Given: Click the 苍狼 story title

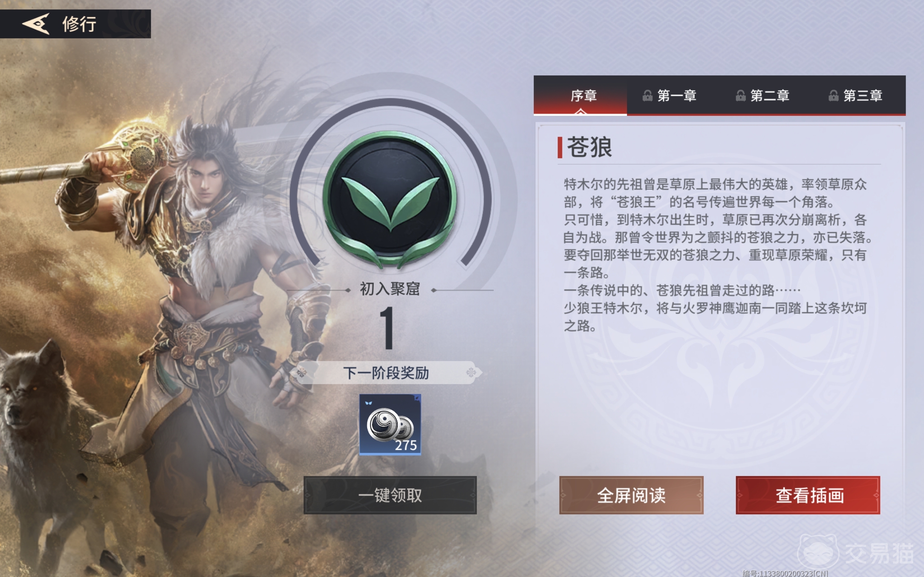Looking at the screenshot, I should 589,147.
